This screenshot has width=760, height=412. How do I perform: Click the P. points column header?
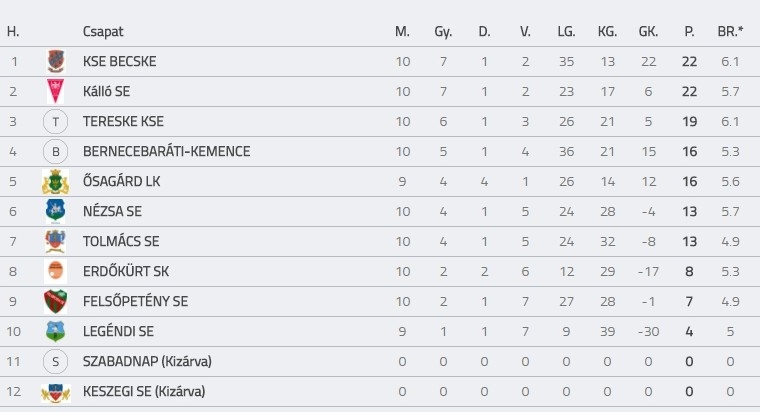689,32
